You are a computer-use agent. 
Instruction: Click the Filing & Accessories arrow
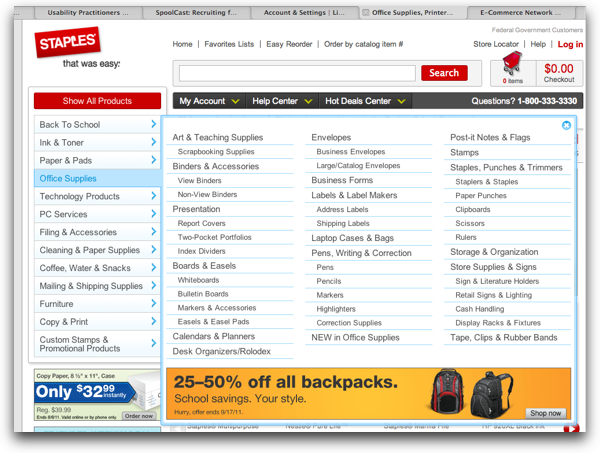tap(153, 231)
